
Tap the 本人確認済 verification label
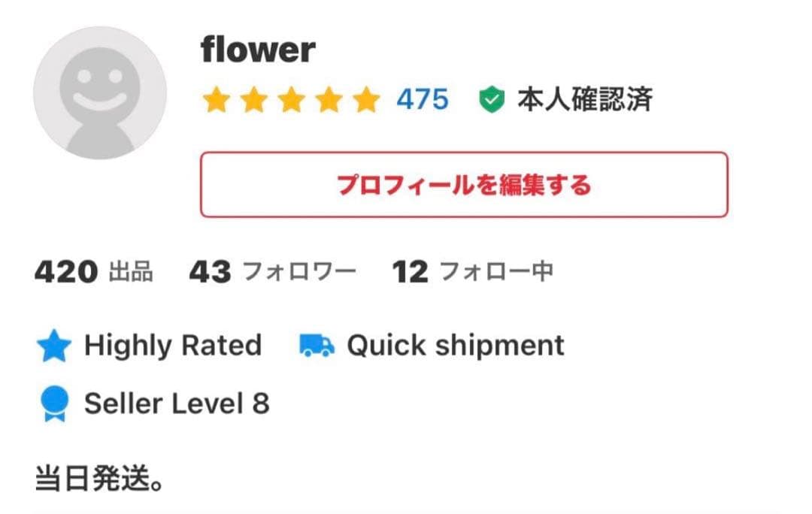tap(584, 99)
